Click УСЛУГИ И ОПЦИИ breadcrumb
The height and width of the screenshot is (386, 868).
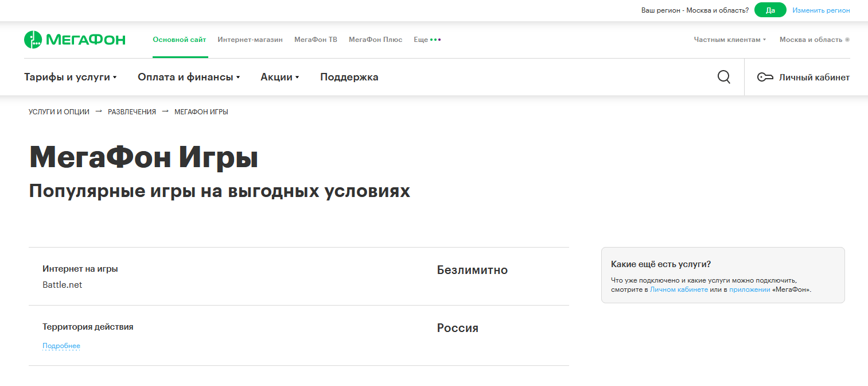[59, 112]
